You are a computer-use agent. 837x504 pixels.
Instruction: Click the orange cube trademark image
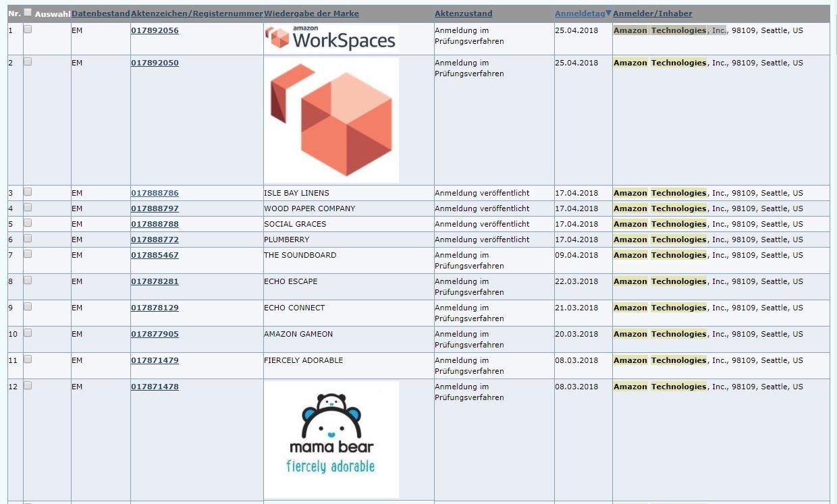[x=331, y=120]
